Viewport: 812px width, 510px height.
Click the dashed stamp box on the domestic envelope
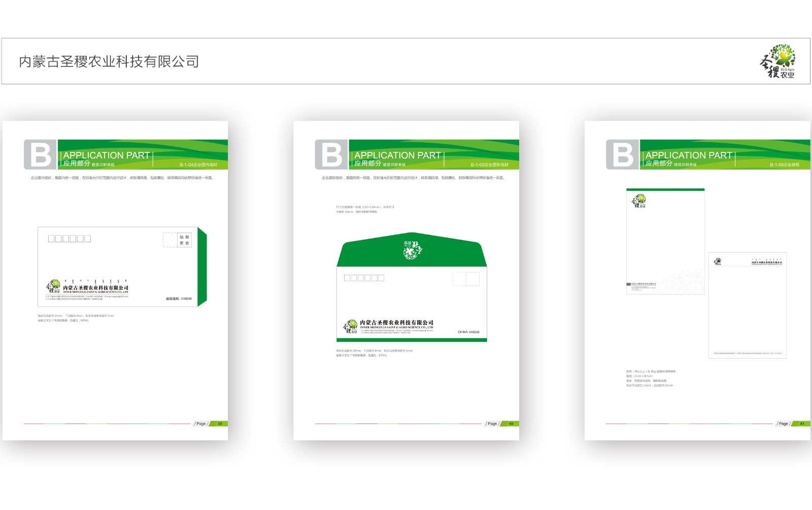click(170, 240)
